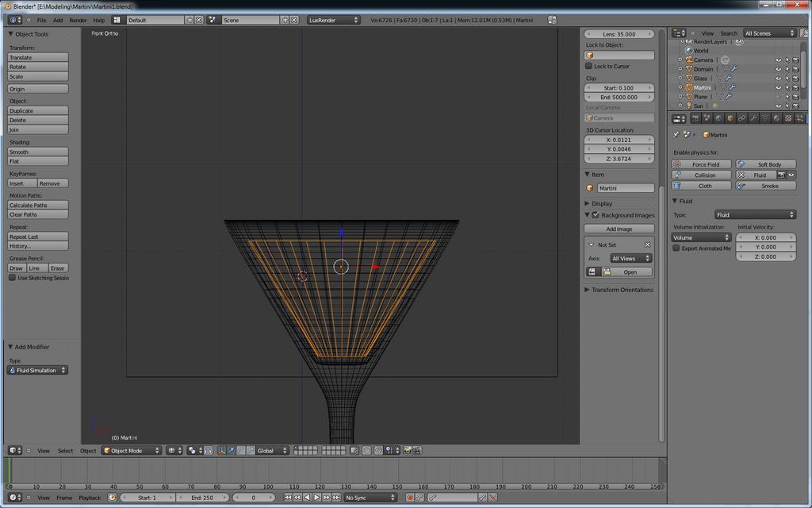Toggle Fluid viewport eye in physics panel
The height and width of the screenshot is (508, 812).
(x=791, y=175)
